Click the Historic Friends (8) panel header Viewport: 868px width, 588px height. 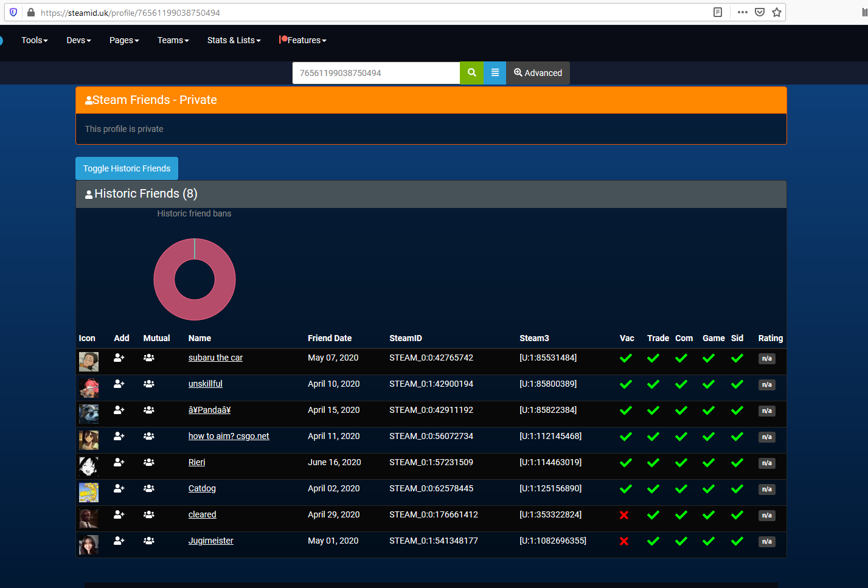431,194
